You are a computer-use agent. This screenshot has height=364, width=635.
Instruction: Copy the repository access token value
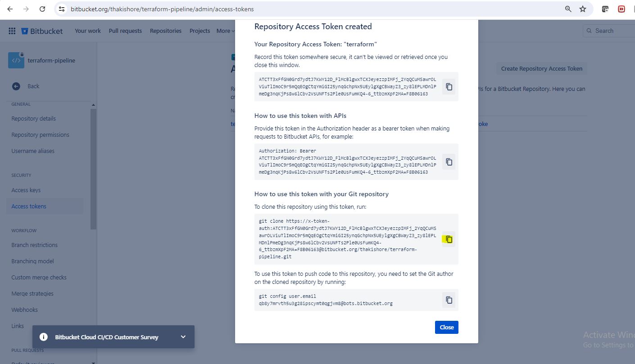click(449, 87)
